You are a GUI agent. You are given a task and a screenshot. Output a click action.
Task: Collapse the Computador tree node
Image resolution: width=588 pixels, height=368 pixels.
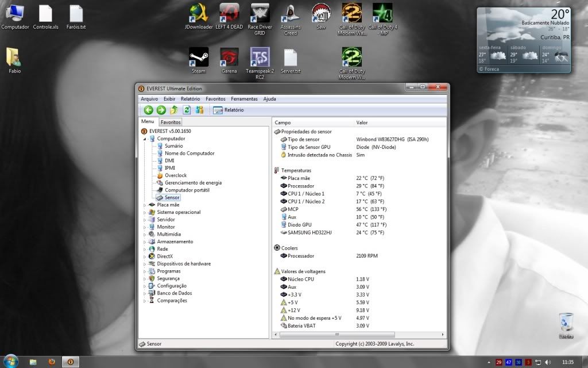coord(145,139)
